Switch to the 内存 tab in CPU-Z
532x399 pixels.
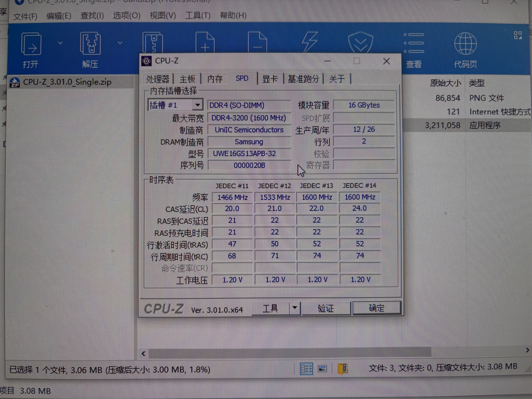click(215, 79)
